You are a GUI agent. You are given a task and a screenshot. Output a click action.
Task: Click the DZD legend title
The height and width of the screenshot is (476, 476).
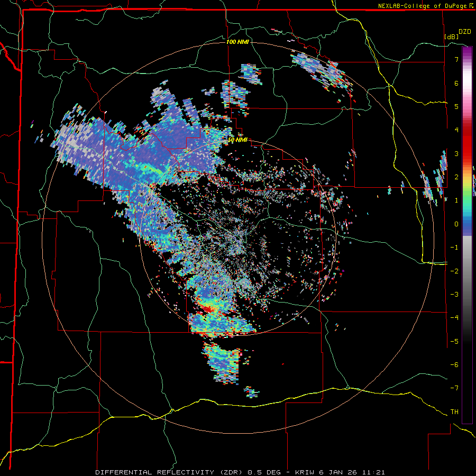(464, 32)
